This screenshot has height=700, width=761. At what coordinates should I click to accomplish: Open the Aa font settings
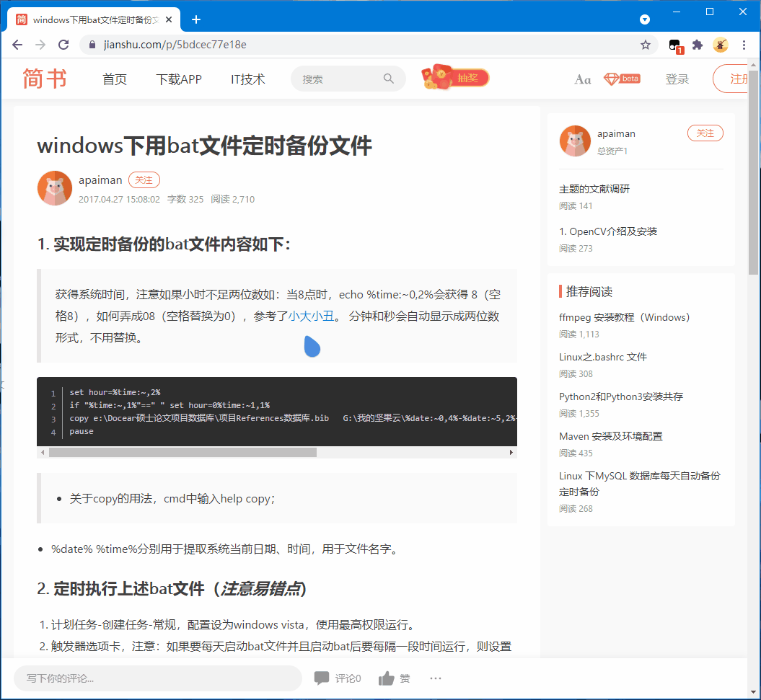pyautogui.click(x=582, y=79)
